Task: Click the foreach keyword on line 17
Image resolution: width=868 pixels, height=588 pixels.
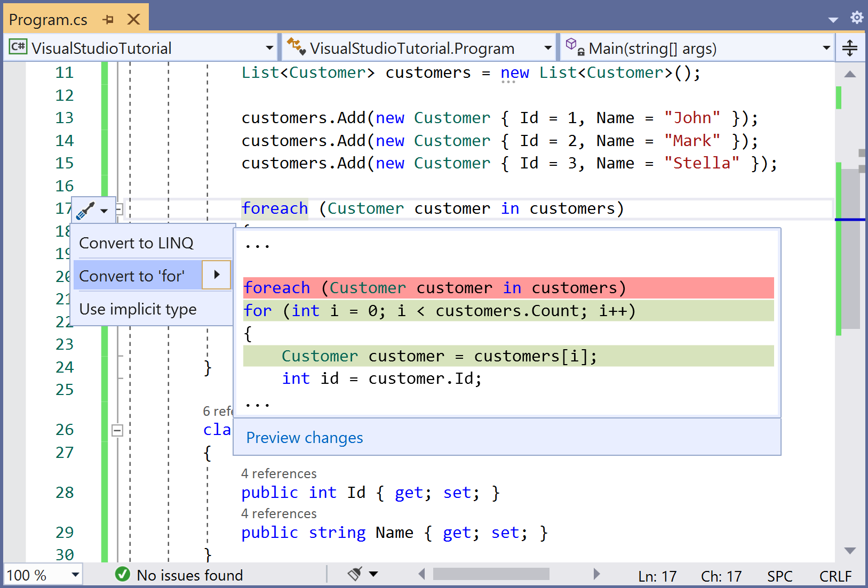Action: pyautogui.click(x=275, y=208)
